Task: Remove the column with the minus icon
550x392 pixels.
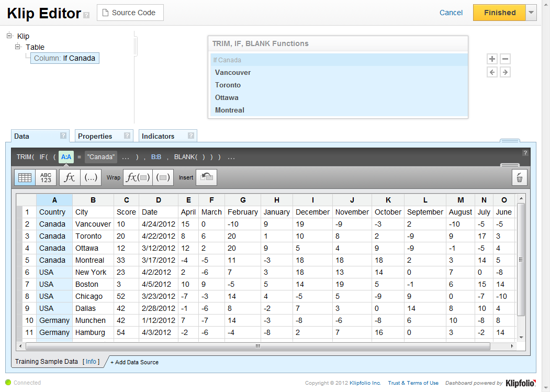Action: coord(505,59)
